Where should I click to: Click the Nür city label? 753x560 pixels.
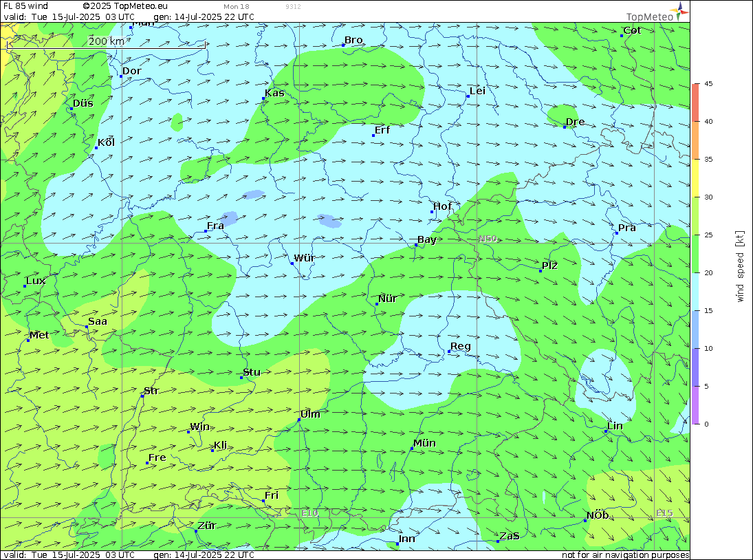388,299
